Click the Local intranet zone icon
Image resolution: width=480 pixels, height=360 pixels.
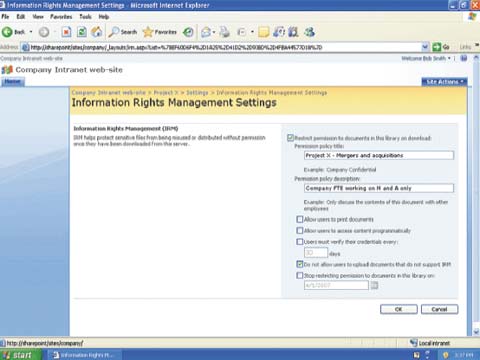[414, 343]
